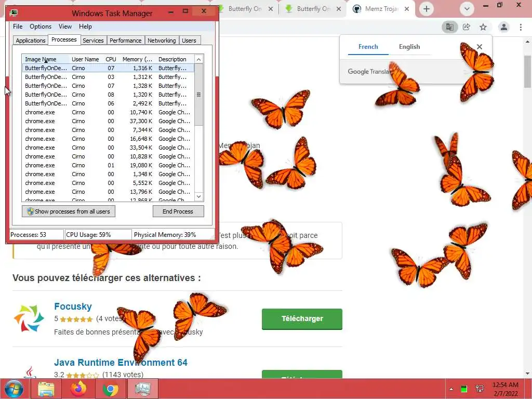The height and width of the screenshot is (399, 532).
Task: Click the Task Manager title bar icon
Action: (14, 13)
